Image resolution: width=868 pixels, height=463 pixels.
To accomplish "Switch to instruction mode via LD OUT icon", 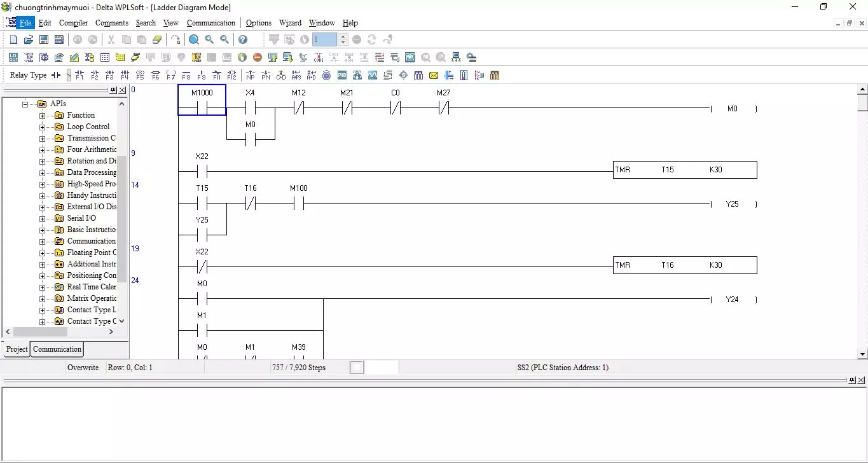I will [x=13, y=57].
